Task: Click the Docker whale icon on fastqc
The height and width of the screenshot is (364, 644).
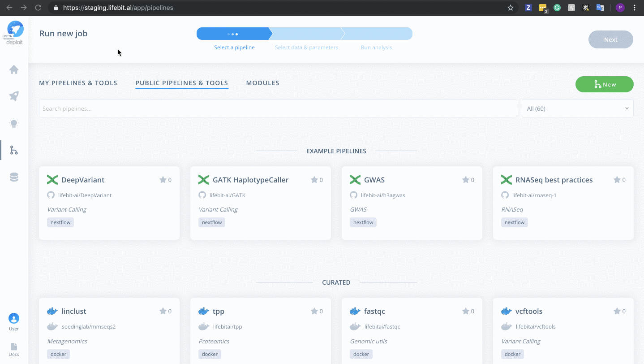Action: tap(355, 311)
